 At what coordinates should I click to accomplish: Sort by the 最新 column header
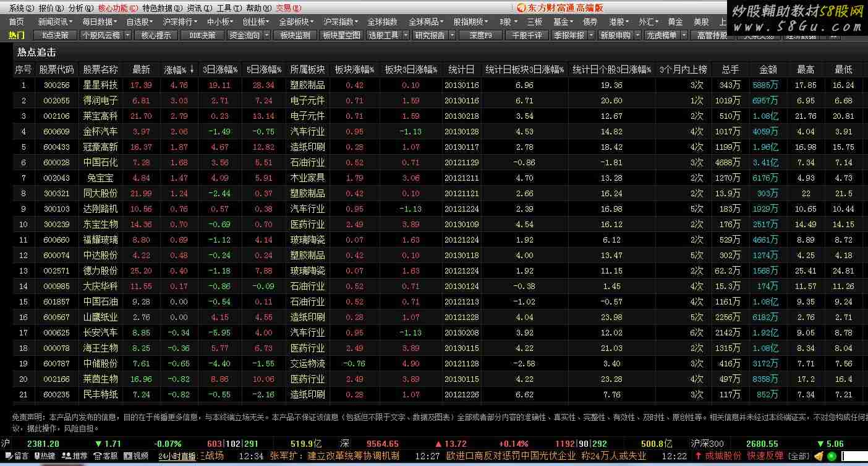tap(141, 69)
